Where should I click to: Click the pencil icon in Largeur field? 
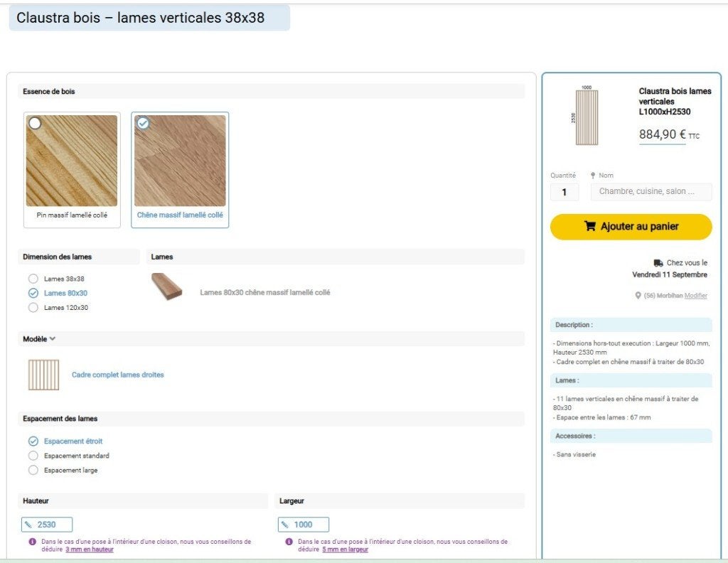(285, 525)
